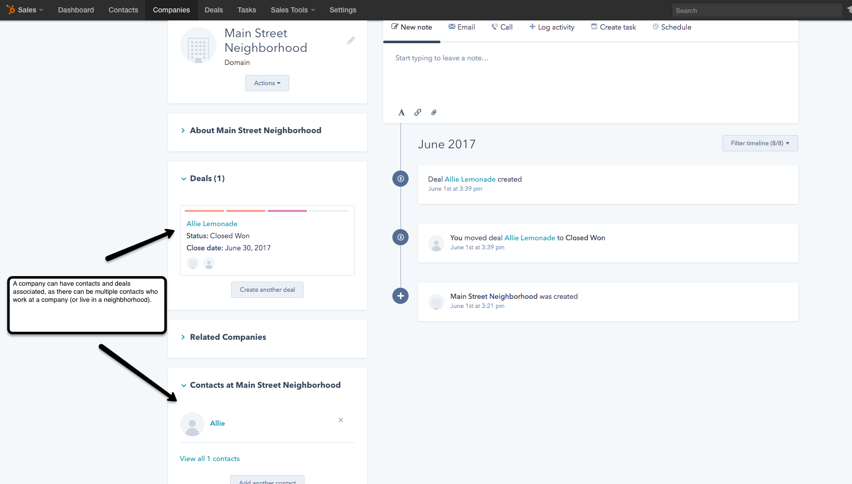Open the Tasks navigation item
The height and width of the screenshot is (484, 852).
click(x=247, y=10)
